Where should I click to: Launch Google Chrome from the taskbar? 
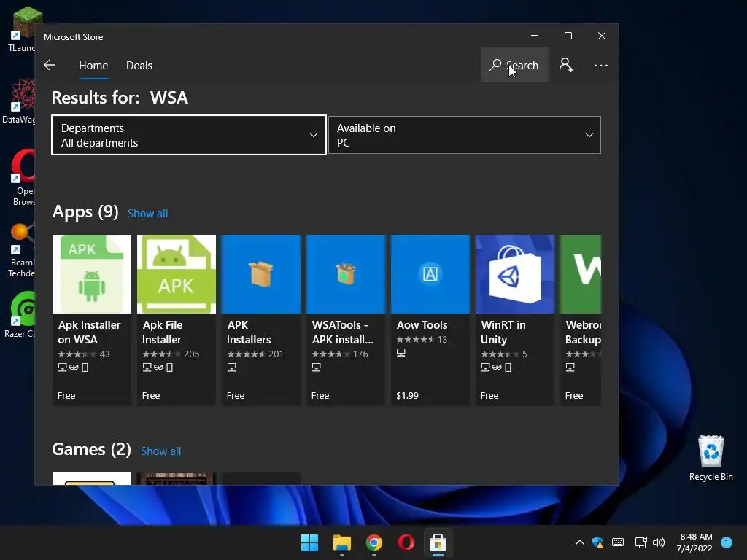[374, 542]
